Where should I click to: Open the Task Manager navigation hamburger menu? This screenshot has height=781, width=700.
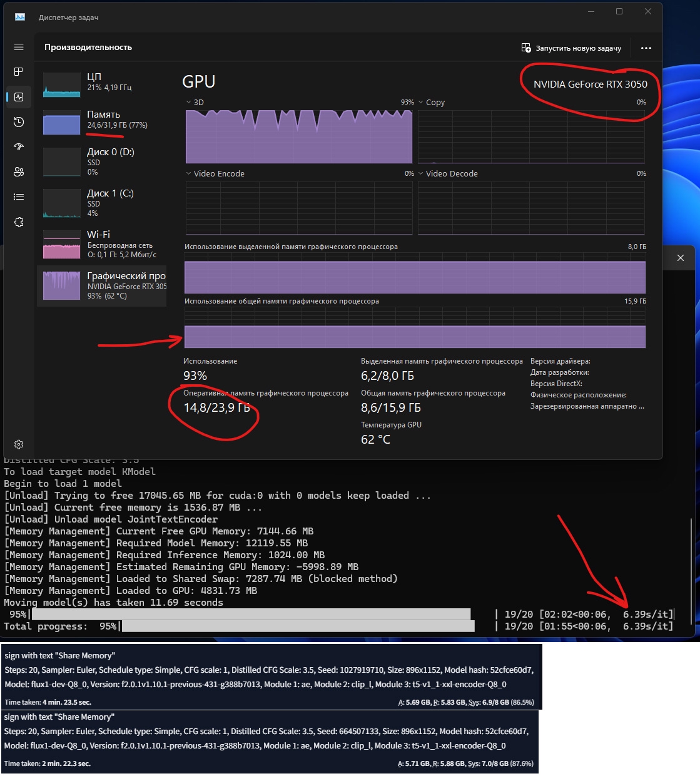click(x=19, y=47)
